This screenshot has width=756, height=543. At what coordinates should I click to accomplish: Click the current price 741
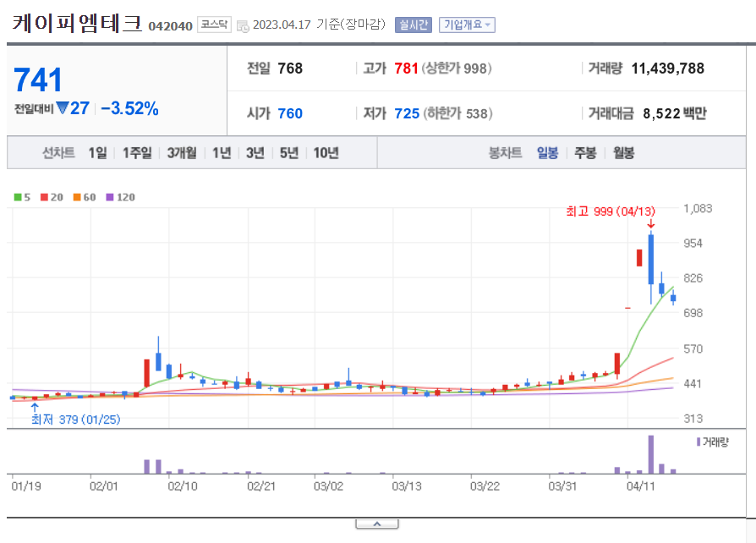click(38, 80)
